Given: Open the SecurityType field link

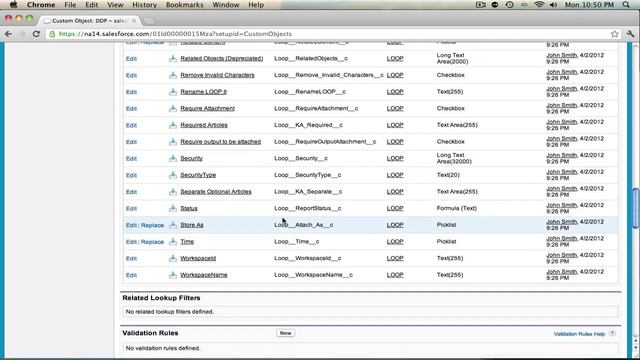Looking at the screenshot, I should click(198, 175).
